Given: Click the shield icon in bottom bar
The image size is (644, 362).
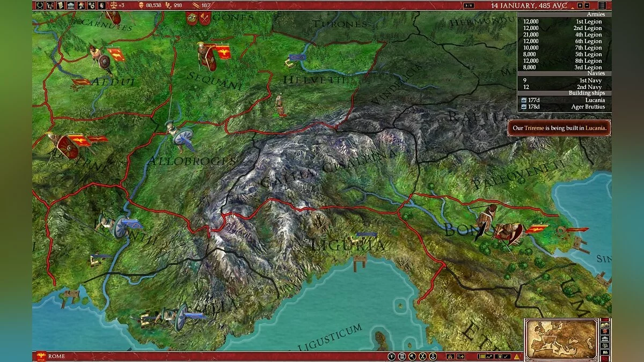Looking at the screenshot, I should click(500, 357).
